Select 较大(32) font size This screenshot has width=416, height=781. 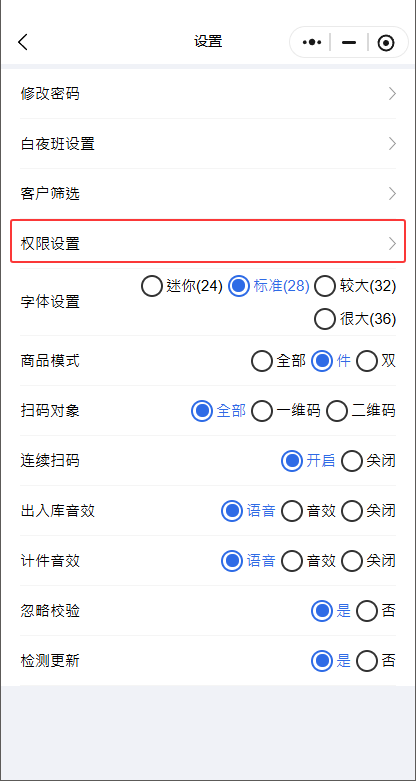[x=355, y=286]
